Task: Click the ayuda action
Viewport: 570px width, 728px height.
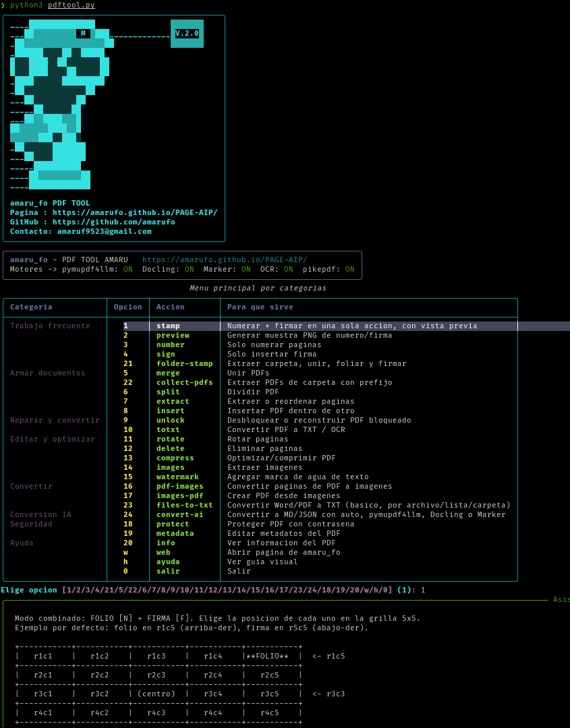Action: [x=168, y=562]
